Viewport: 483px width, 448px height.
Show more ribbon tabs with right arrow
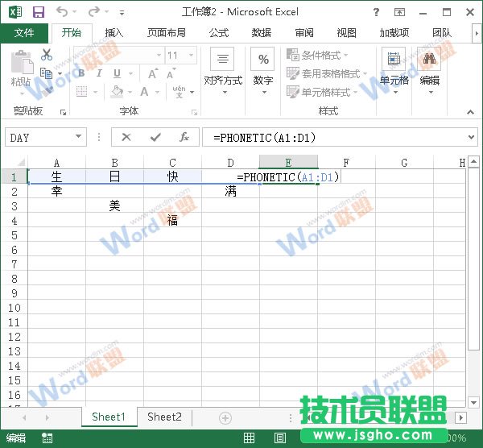(477, 33)
